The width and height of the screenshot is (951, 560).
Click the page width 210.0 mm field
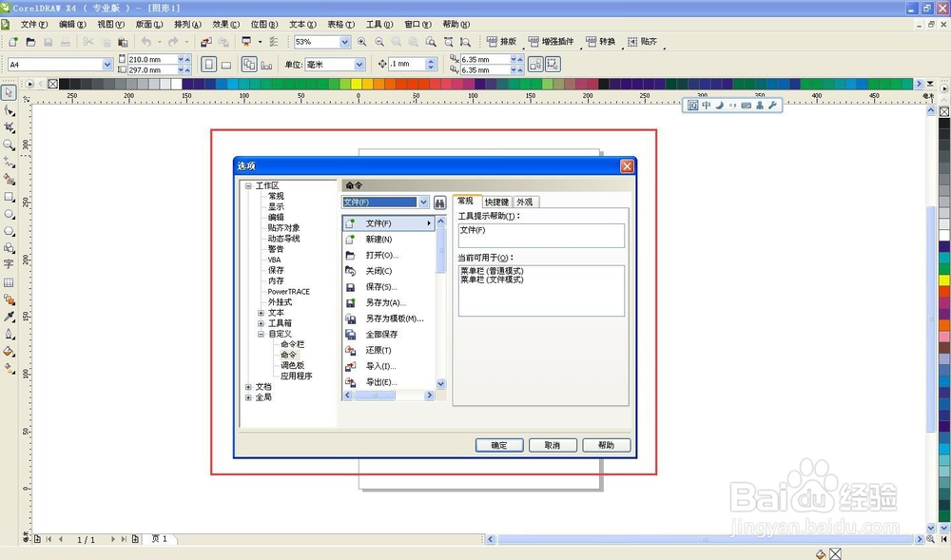[x=151, y=59]
